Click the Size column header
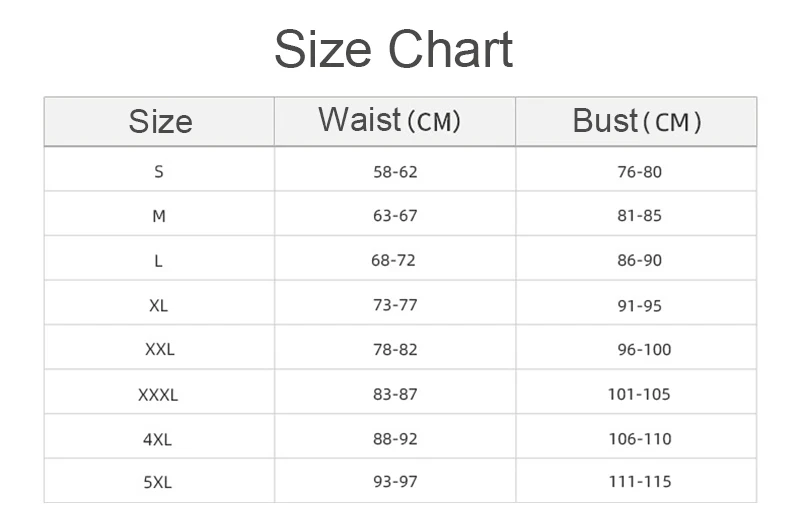800x522 pixels. 160,122
